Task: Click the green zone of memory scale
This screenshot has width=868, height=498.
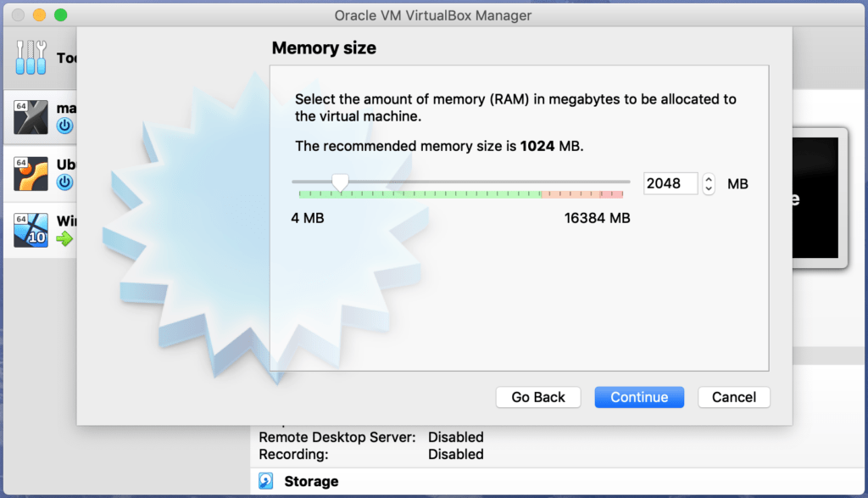Action: point(420,194)
